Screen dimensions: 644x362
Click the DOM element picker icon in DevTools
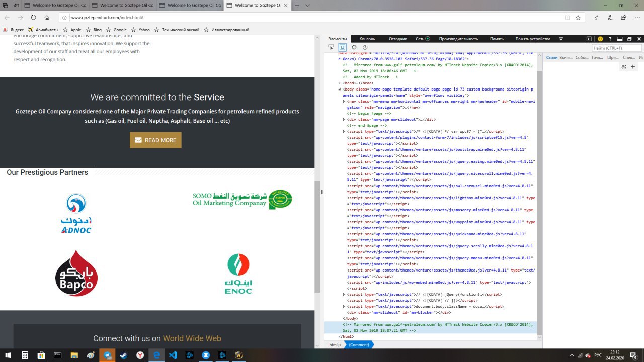tap(331, 47)
